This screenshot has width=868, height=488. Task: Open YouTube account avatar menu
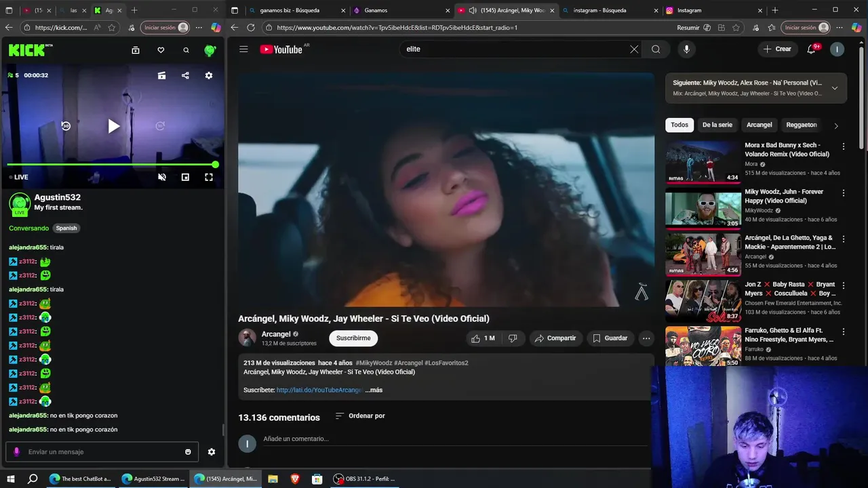[x=837, y=49]
